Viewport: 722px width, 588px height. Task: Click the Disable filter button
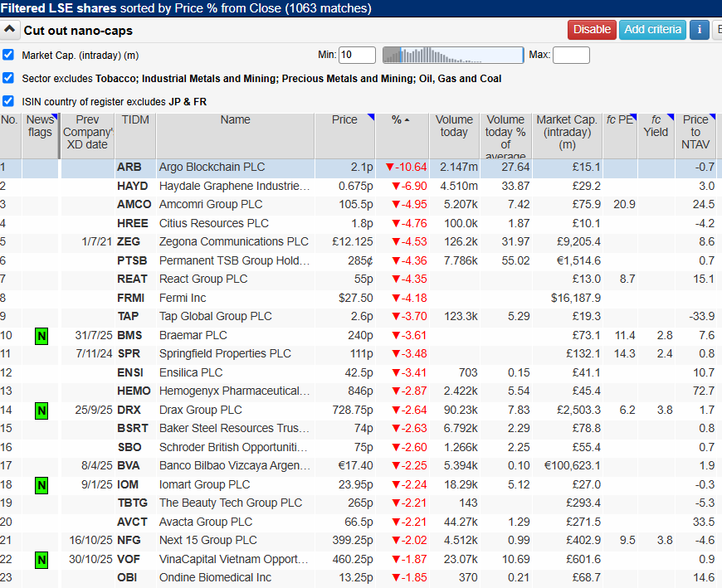point(592,30)
